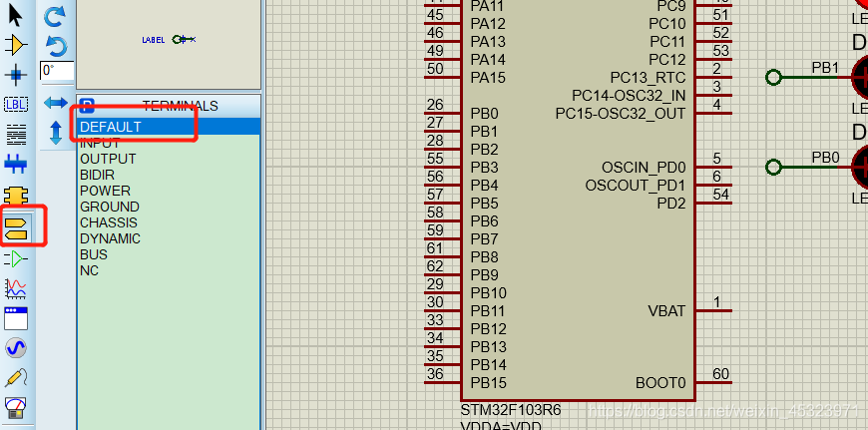
Task: Select the Junction Dot mode
Action: click(16, 74)
